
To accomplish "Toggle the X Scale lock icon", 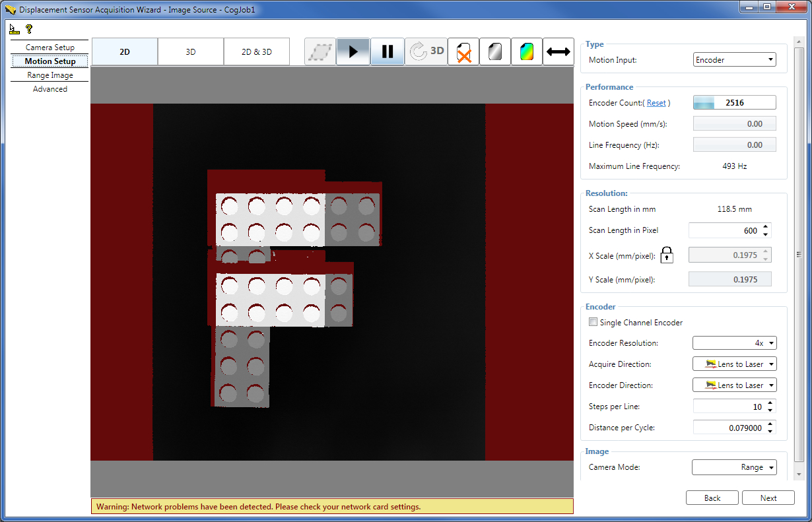I will pos(667,255).
